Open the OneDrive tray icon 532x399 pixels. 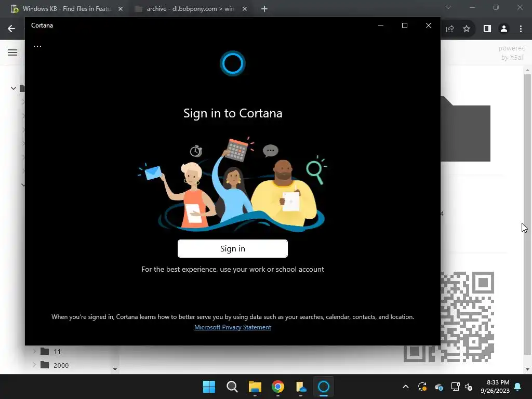tap(438, 387)
